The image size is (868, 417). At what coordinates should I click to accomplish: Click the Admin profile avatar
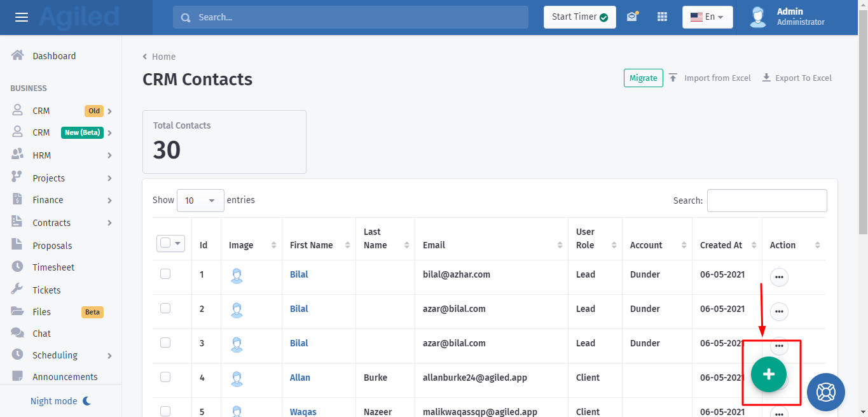(x=757, y=17)
